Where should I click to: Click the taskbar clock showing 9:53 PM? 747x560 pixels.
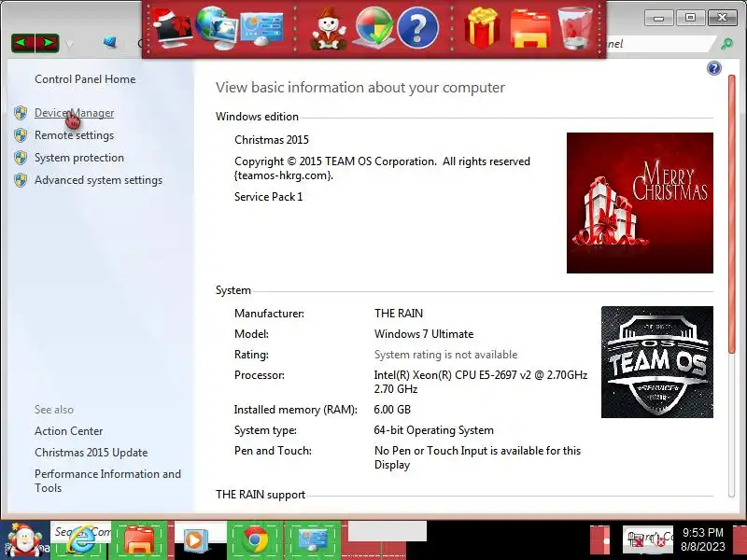[703, 539]
